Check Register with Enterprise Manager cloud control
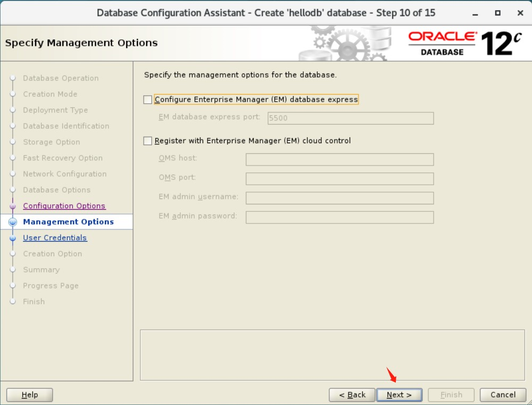The height and width of the screenshot is (405, 532). tap(147, 141)
